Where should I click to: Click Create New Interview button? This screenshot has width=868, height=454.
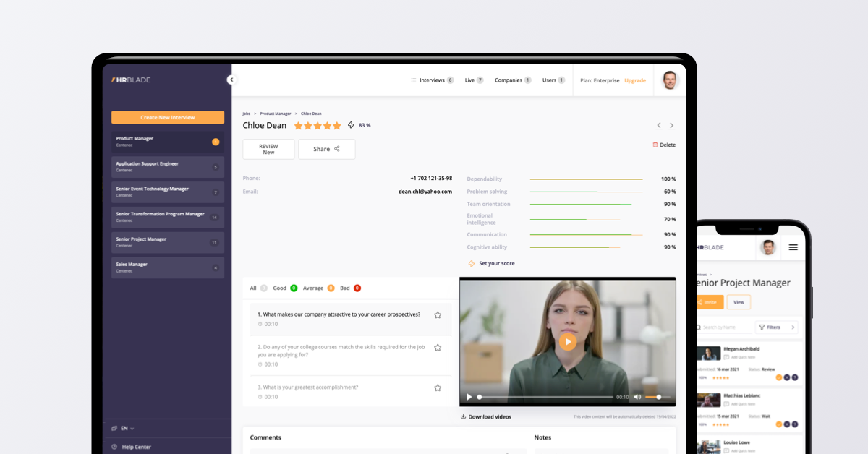click(x=168, y=117)
